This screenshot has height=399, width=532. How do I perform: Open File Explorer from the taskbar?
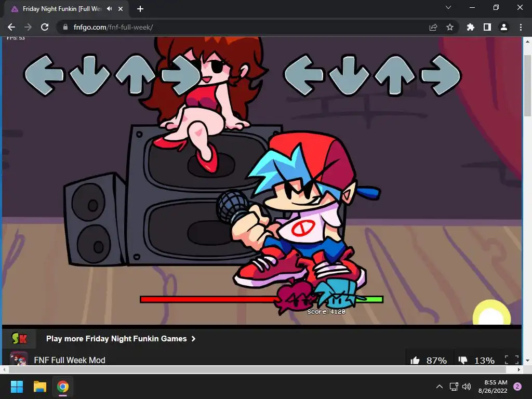(39, 387)
